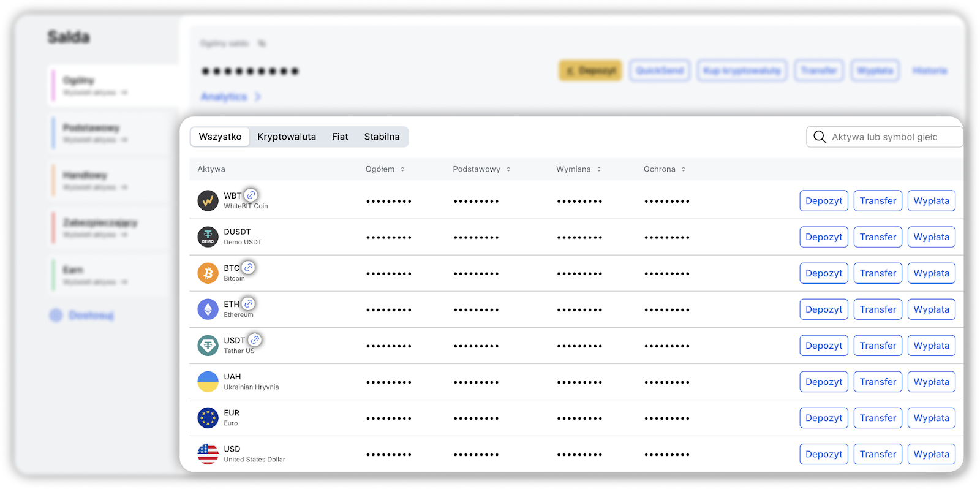Click the link icon beside USDT

pyautogui.click(x=255, y=339)
